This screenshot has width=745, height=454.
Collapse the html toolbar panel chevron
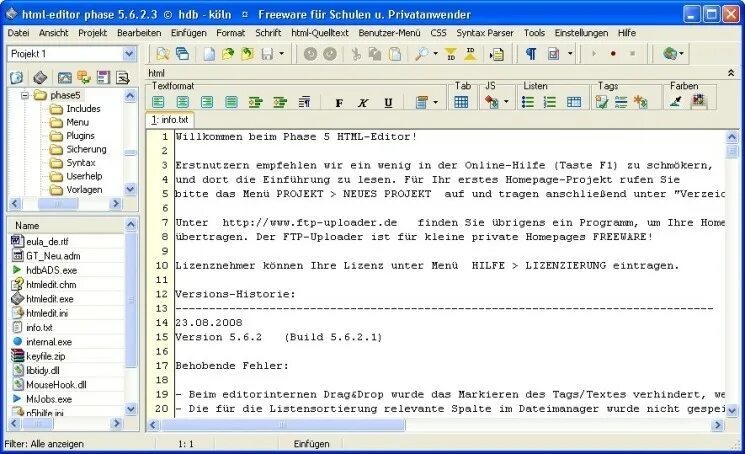pyautogui.click(x=731, y=73)
